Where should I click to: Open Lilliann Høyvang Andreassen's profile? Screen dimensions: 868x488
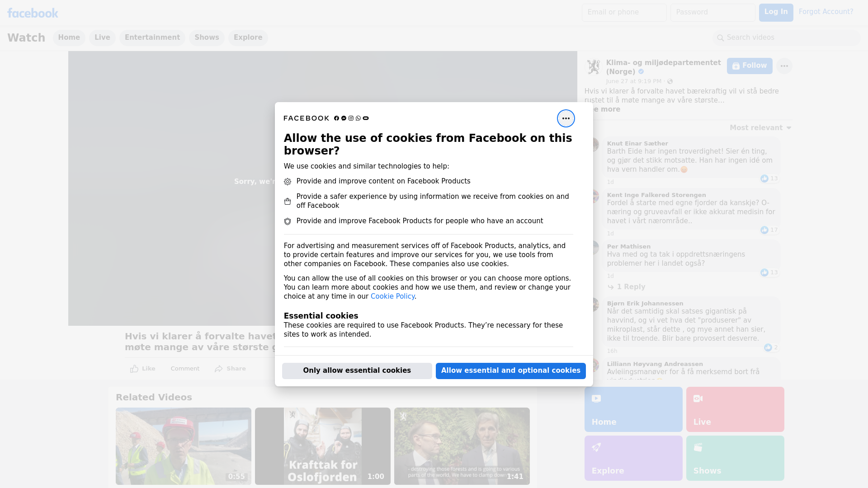(x=655, y=364)
